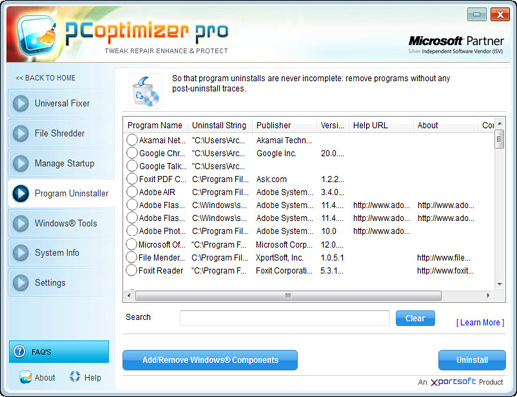Click the scroll up arrow
517x397 pixels.
(499, 124)
